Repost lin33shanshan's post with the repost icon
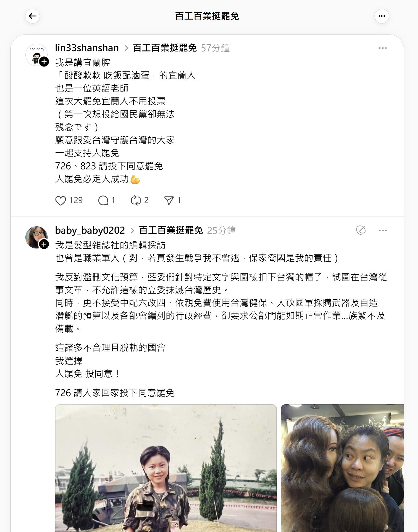This screenshot has width=418, height=532. tap(136, 201)
